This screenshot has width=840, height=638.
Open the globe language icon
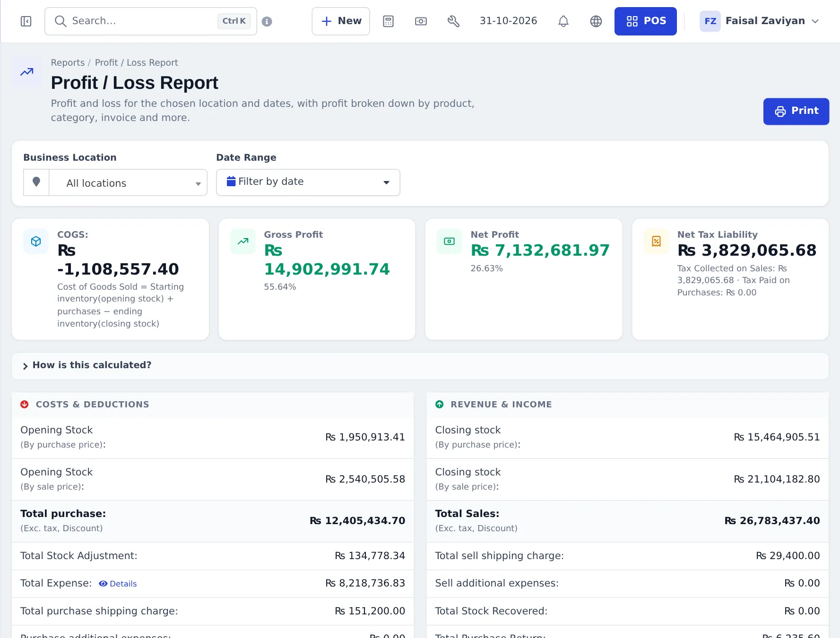pyautogui.click(x=596, y=21)
